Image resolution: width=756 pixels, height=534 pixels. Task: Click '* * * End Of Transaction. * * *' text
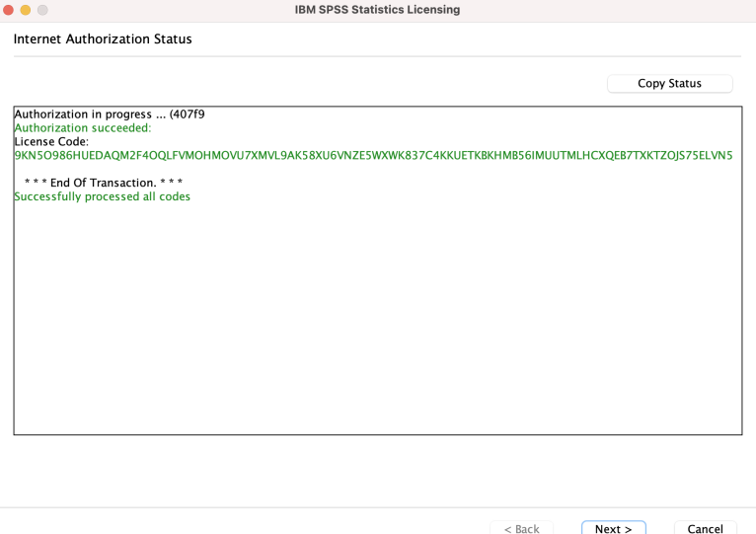[104, 183]
